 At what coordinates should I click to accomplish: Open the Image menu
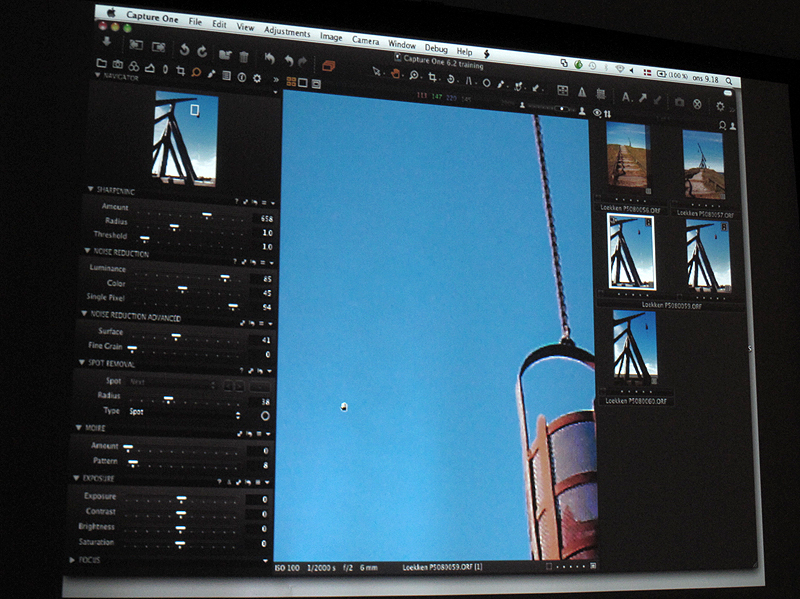click(331, 37)
